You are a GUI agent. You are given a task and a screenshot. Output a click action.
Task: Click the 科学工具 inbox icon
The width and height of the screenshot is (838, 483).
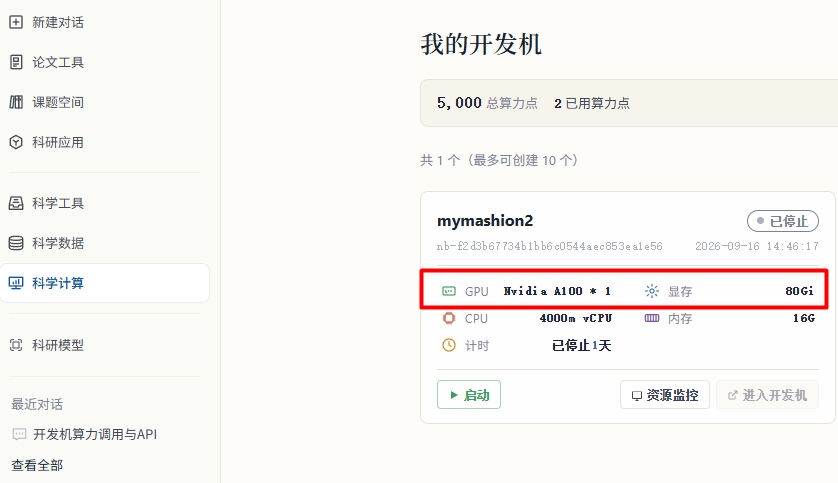(x=16, y=203)
